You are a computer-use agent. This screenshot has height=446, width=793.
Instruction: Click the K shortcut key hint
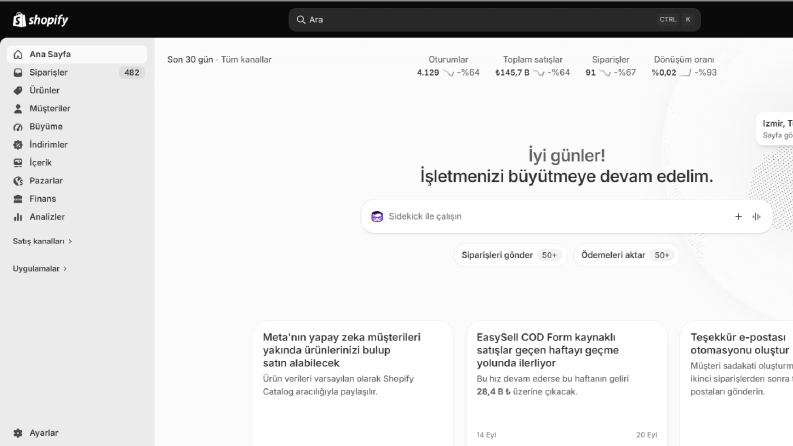[x=688, y=20]
